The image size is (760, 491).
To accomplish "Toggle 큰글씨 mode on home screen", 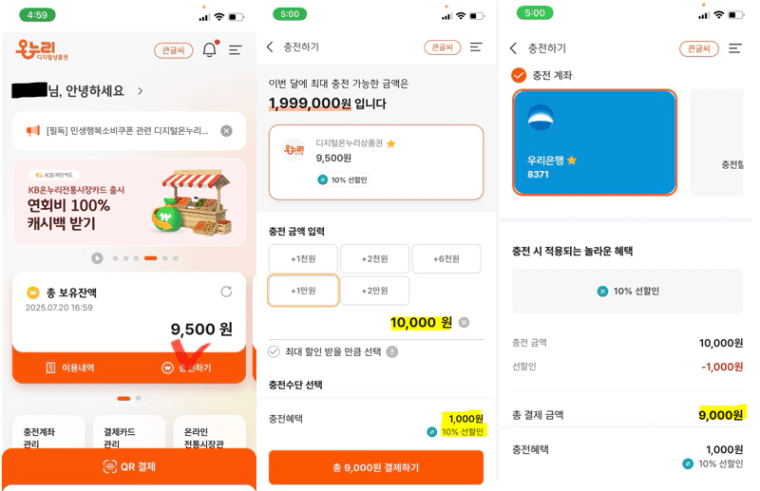I will pos(174,50).
